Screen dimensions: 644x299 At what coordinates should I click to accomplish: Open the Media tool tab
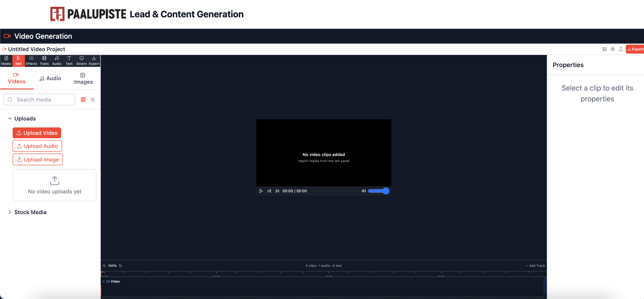pos(6,61)
